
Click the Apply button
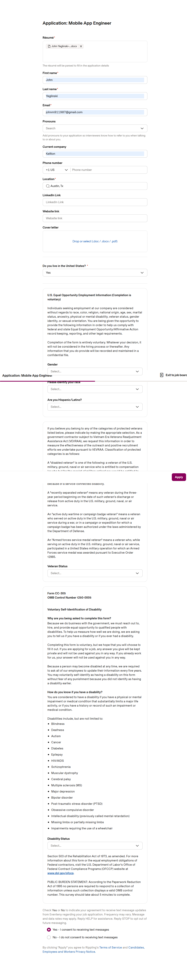(179, 477)
